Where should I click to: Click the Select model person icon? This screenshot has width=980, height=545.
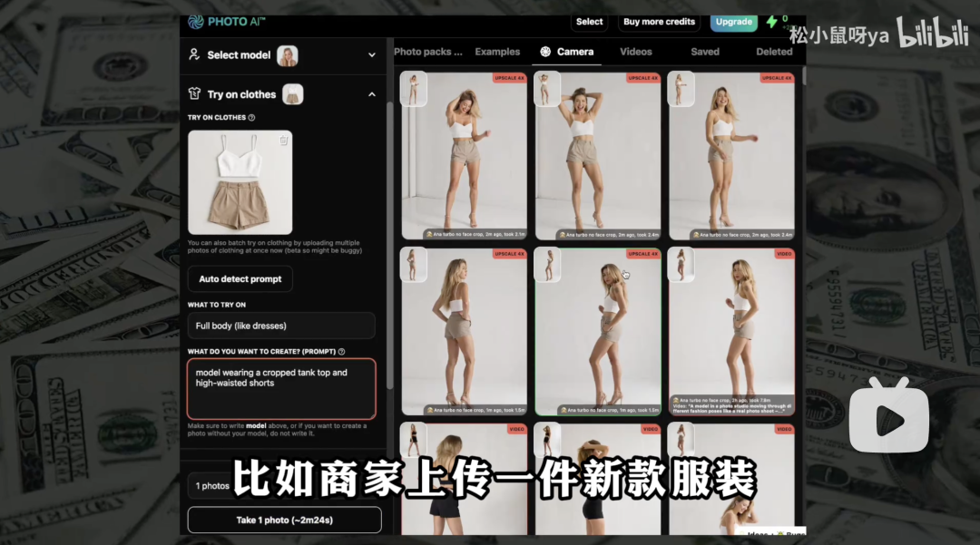(194, 55)
